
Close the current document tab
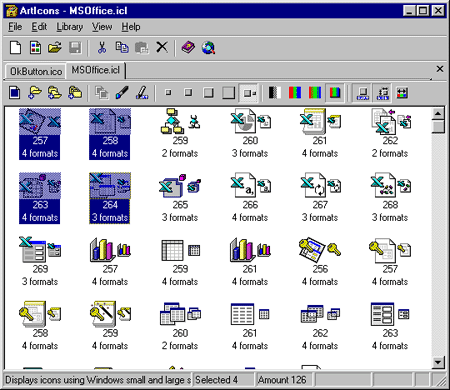coord(440,69)
